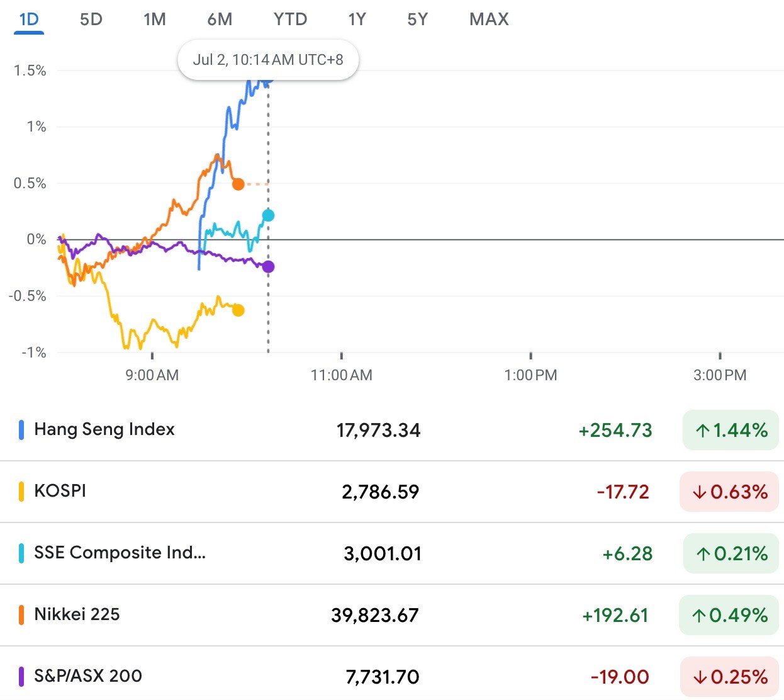784x700 pixels.
Task: Click the orange Nikkei 225 color bar
Action: coord(21,615)
